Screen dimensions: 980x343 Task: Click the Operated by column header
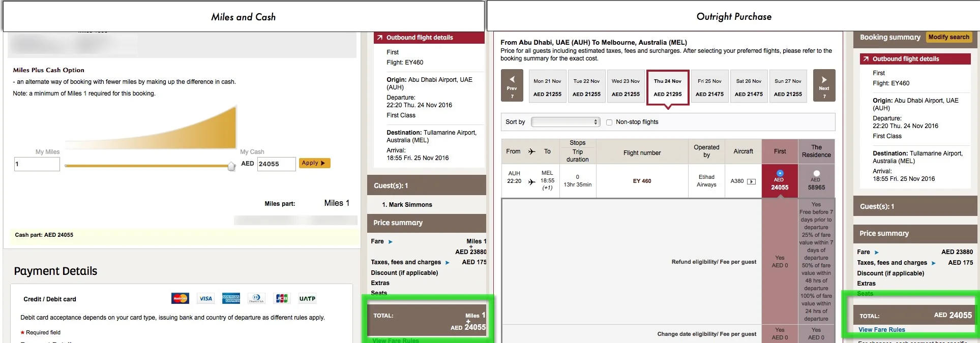point(706,151)
